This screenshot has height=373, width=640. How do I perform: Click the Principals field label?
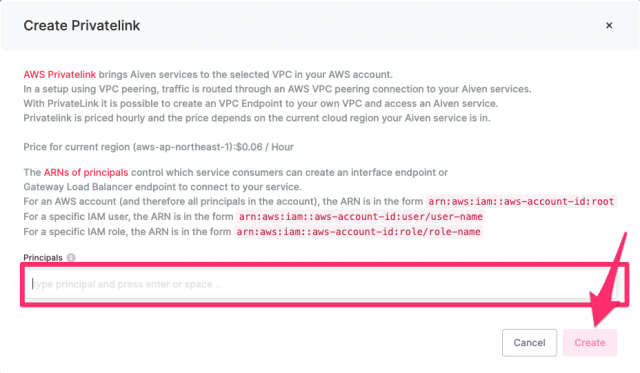pyautogui.click(x=43, y=258)
